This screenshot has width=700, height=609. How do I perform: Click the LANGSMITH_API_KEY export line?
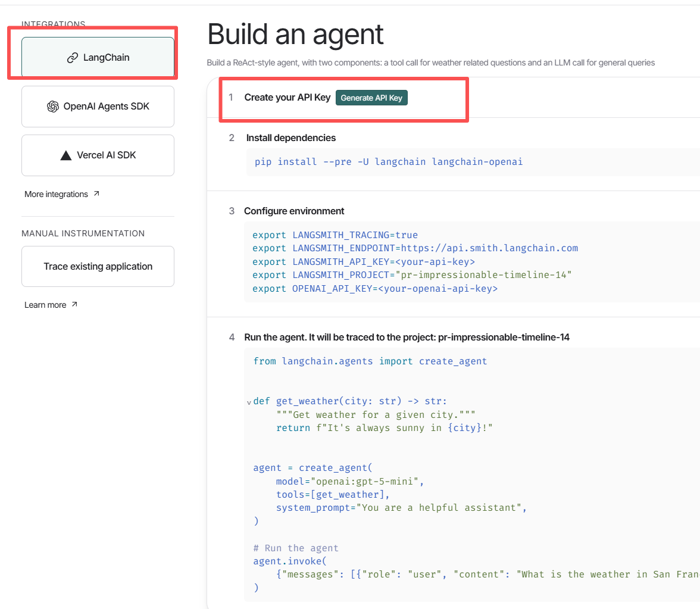(363, 262)
